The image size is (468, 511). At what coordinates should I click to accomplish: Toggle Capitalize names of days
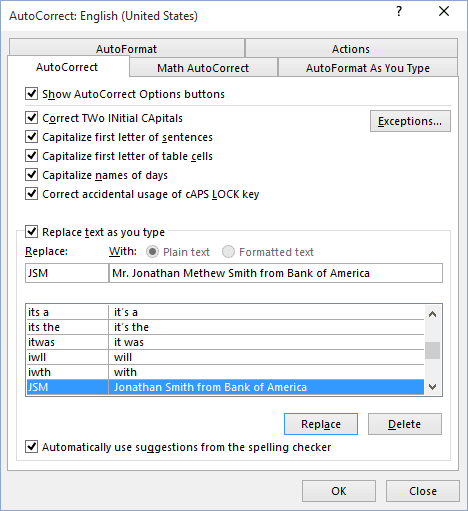point(32,175)
